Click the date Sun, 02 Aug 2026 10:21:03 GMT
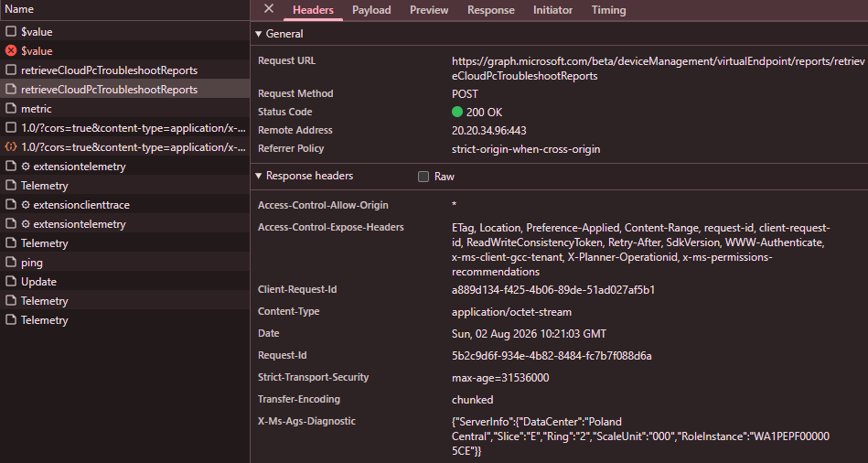This screenshot has height=463, width=868. click(529, 334)
